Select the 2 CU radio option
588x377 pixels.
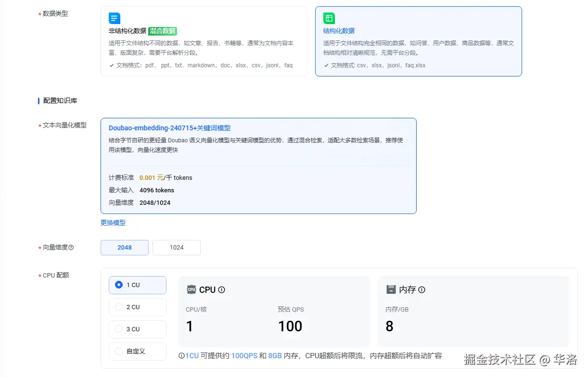[138, 307]
